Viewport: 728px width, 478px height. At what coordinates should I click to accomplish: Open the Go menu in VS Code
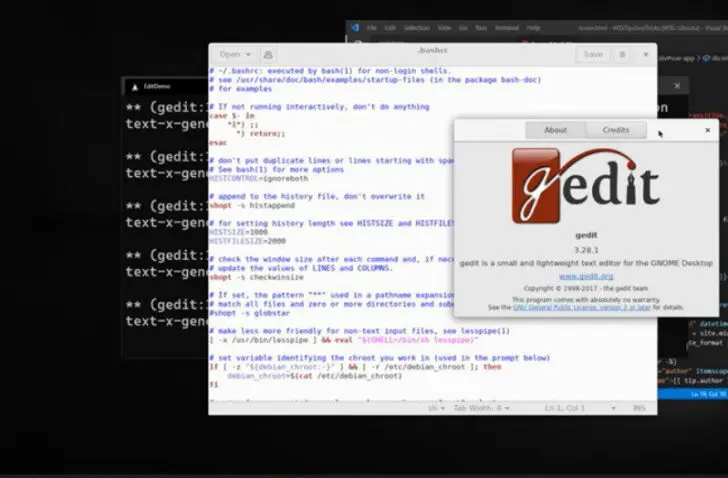pyautogui.click(x=463, y=28)
